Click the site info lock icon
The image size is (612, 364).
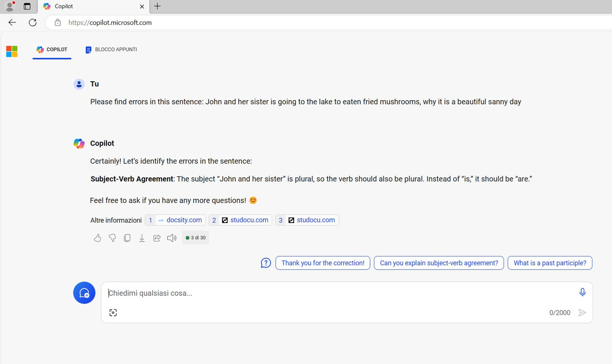click(x=58, y=22)
